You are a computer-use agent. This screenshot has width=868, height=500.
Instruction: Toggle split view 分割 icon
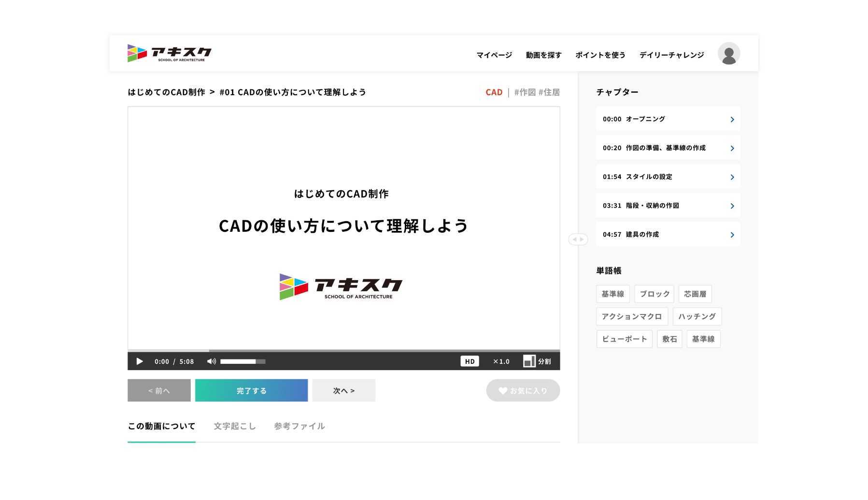537,361
